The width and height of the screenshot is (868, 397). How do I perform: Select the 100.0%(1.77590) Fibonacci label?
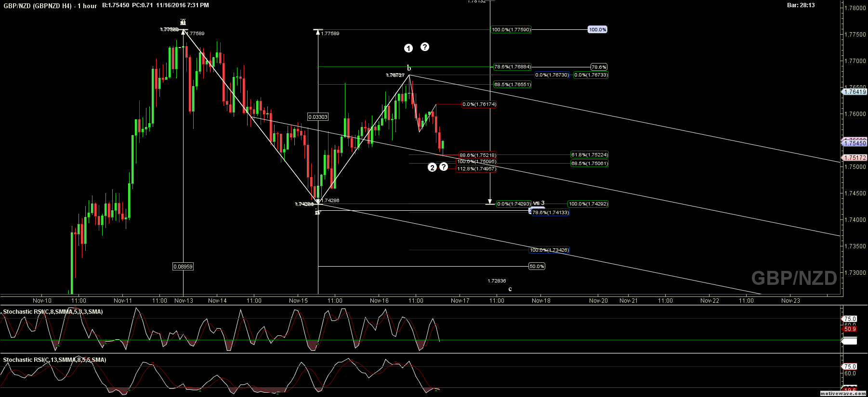(511, 30)
